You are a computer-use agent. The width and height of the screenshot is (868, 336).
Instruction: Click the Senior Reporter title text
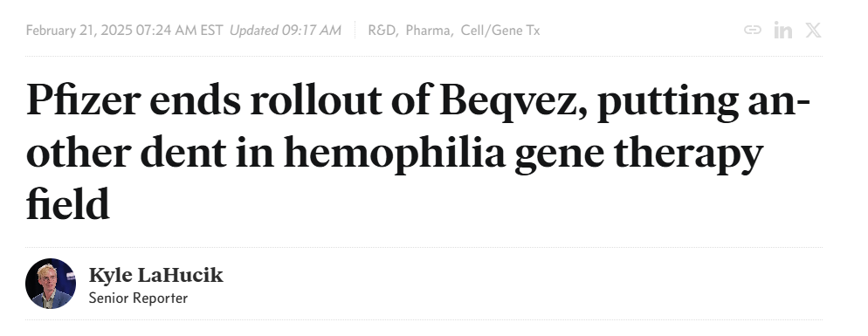tap(138, 298)
